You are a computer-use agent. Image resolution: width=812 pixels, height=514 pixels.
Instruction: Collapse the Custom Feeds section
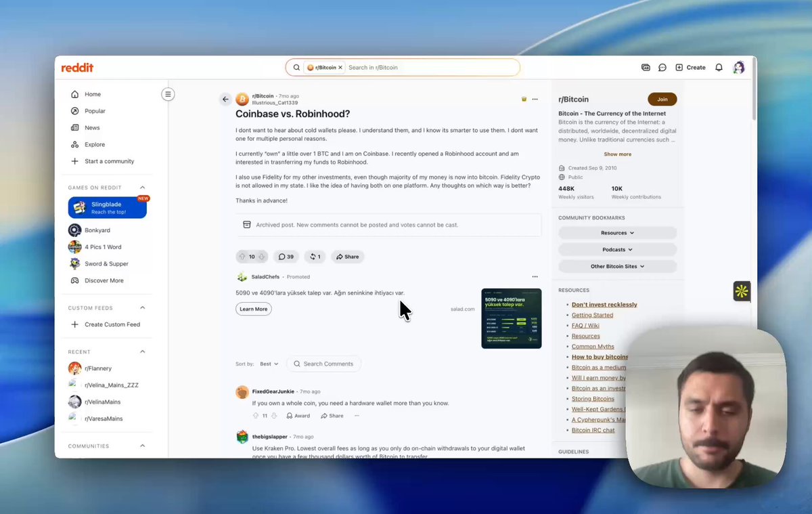143,308
